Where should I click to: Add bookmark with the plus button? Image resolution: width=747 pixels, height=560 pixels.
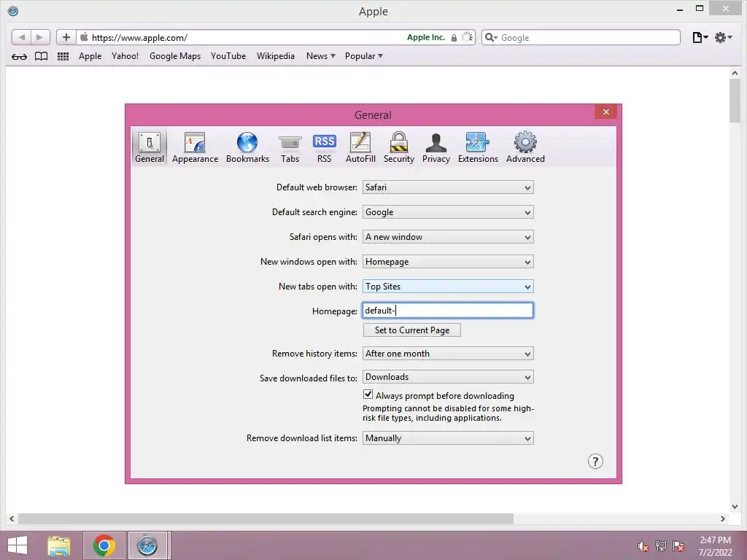66,37
